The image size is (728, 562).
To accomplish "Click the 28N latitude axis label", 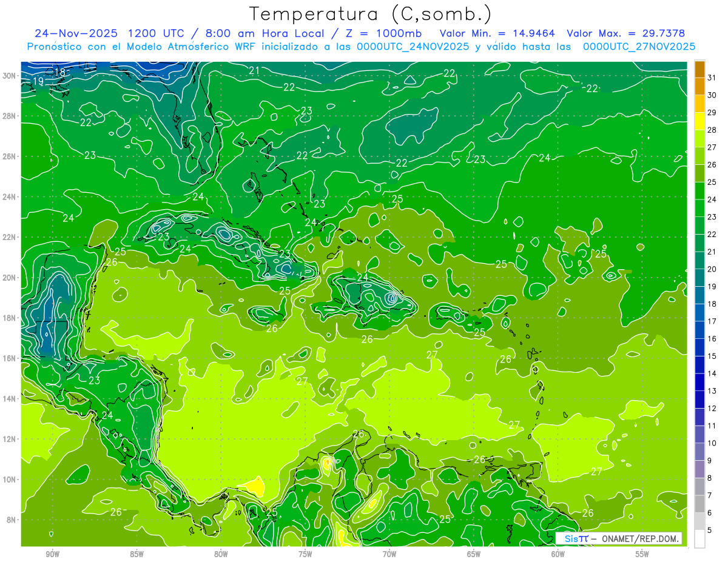I will (10, 116).
